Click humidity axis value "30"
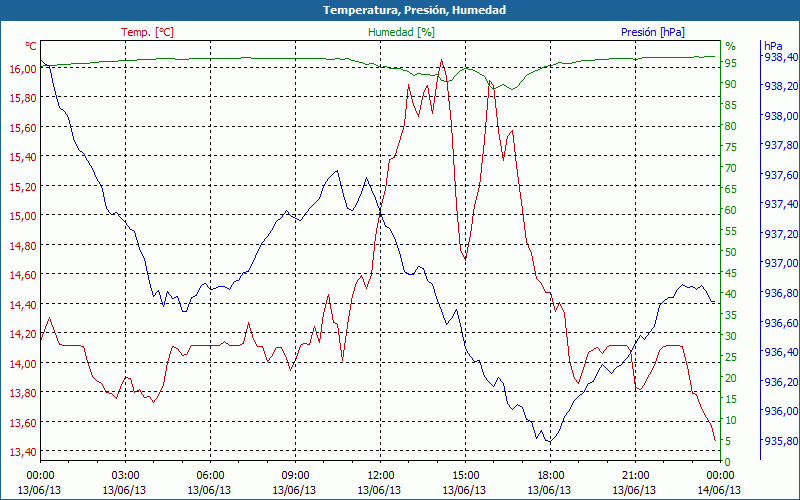This screenshot has width=800, height=500. [x=731, y=336]
